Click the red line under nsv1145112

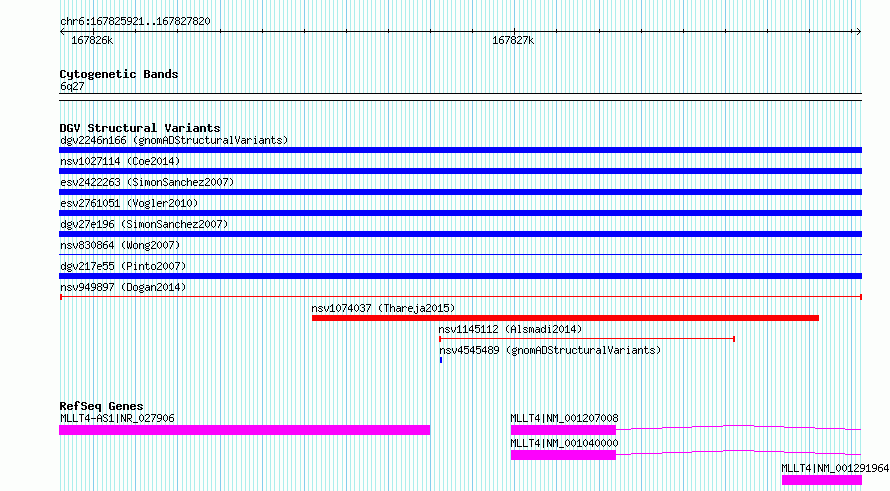[x=587, y=339]
